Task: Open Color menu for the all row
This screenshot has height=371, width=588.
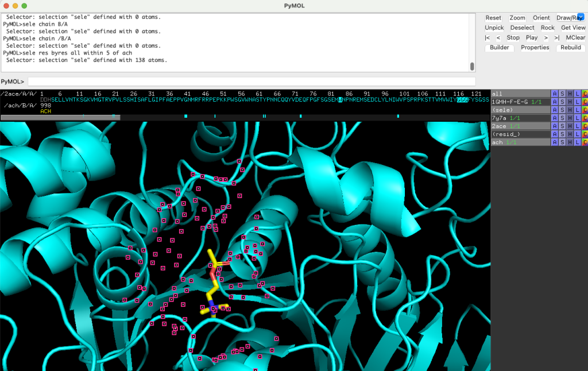Action: 585,94
